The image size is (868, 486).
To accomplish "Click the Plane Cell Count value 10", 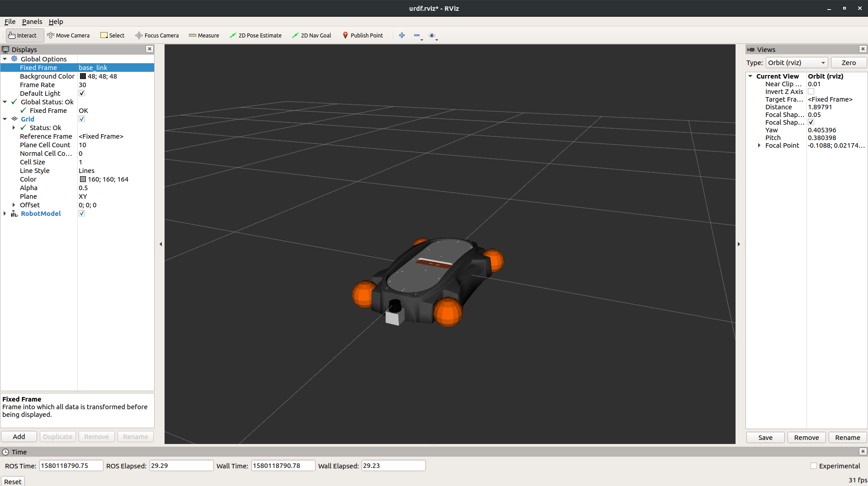I will pos(82,145).
